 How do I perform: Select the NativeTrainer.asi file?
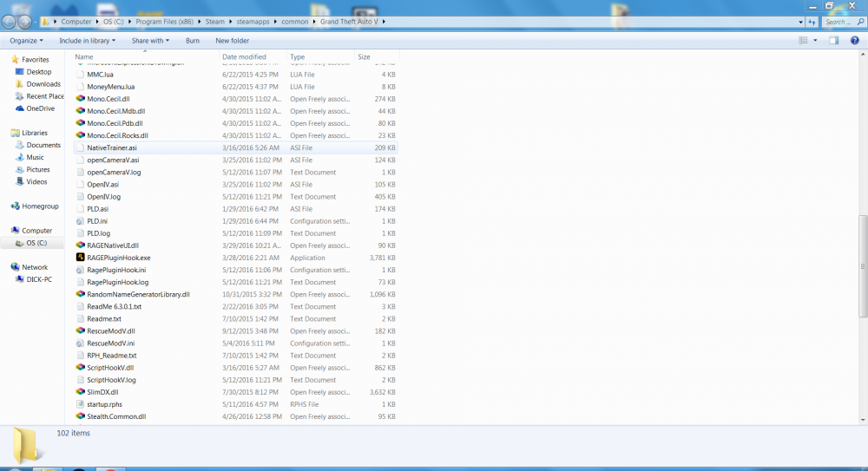pos(236,147)
